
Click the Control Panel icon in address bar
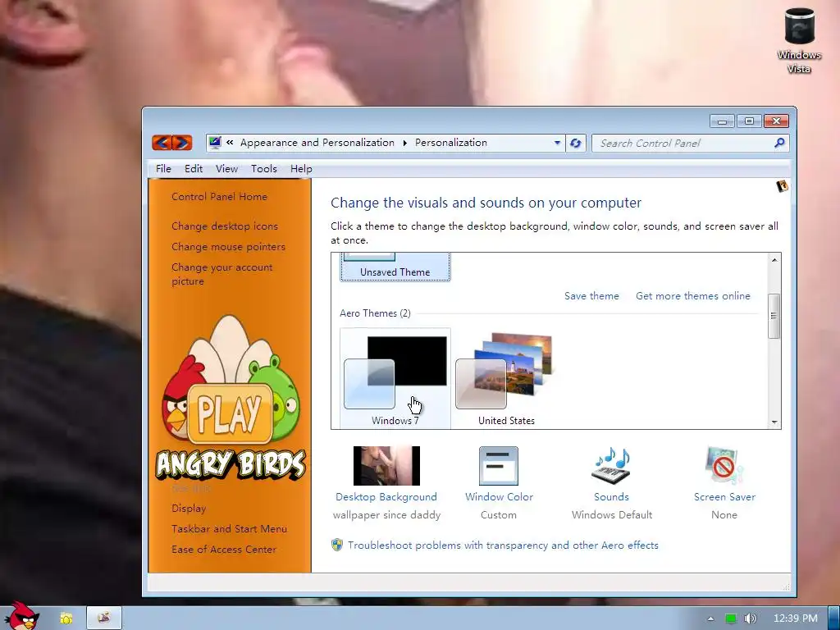pyautogui.click(x=215, y=143)
